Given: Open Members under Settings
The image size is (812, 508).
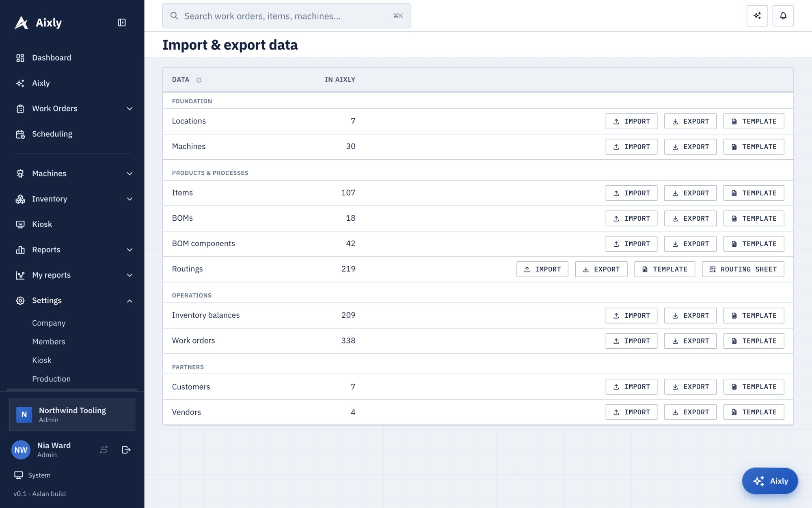Looking at the screenshot, I should click(49, 342).
